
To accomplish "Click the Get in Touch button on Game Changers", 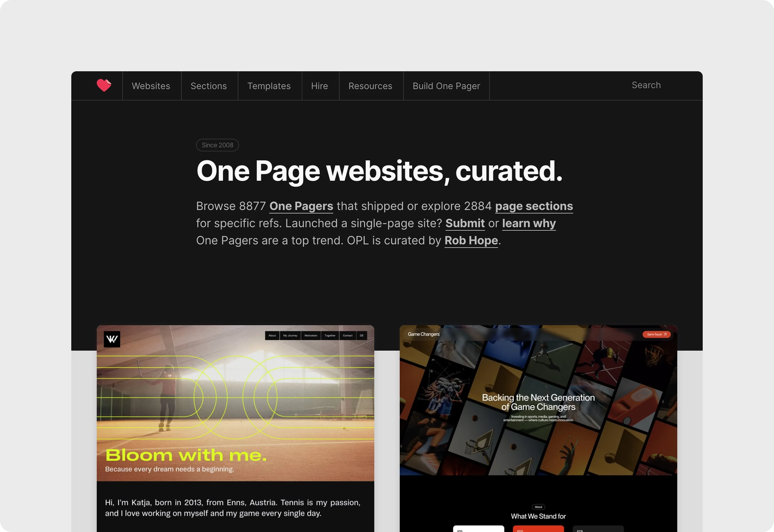I will 656,334.
